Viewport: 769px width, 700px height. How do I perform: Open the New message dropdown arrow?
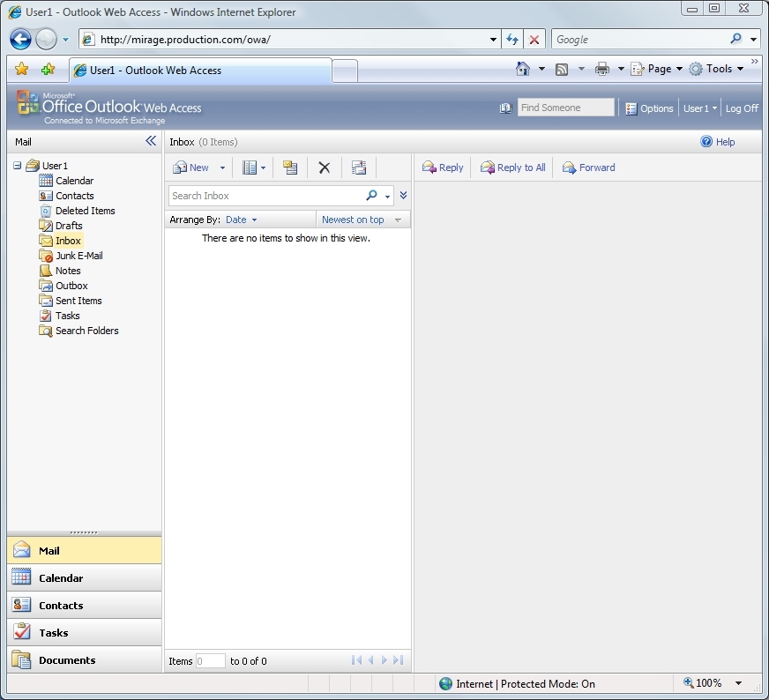pyautogui.click(x=222, y=168)
